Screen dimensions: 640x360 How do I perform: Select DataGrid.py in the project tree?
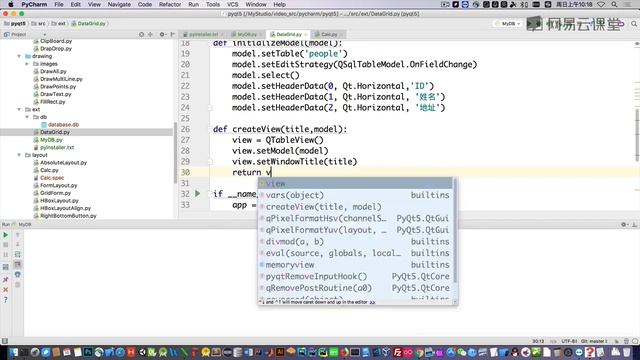coord(55,132)
